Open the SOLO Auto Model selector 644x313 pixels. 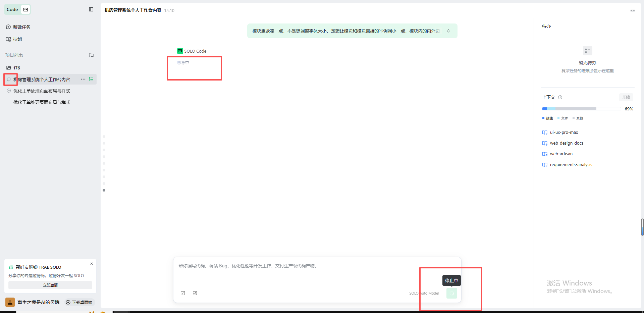[x=424, y=293]
